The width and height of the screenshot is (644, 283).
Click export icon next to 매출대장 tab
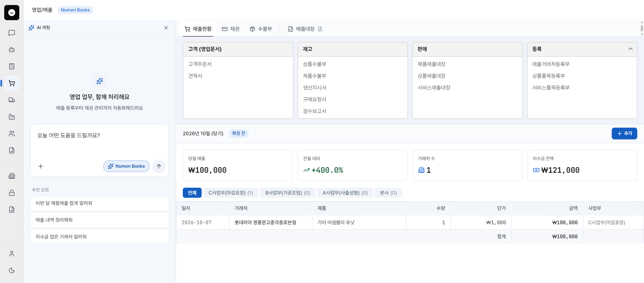coord(320,29)
